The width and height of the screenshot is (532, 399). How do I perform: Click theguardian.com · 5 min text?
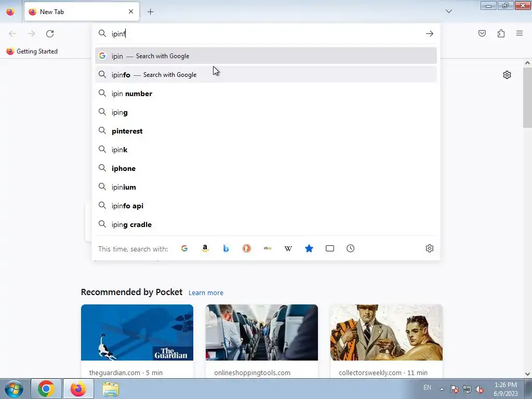[x=126, y=373]
